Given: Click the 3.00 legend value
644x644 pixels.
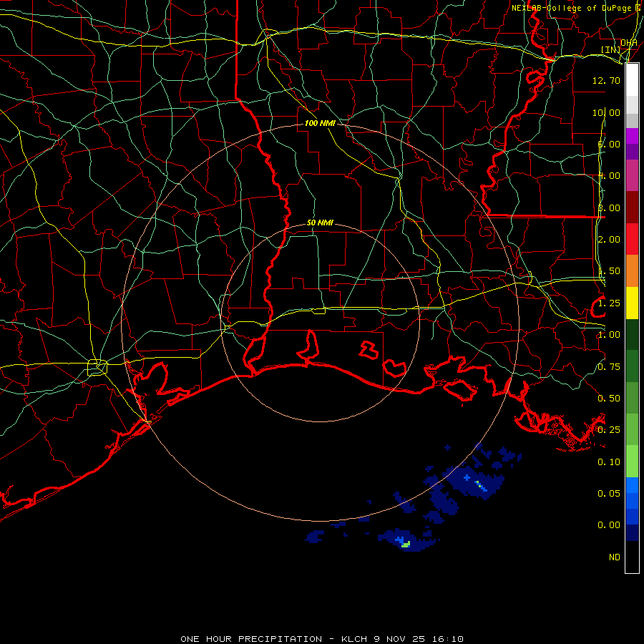Looking at the screenshot, I should (x=609, y=208).
